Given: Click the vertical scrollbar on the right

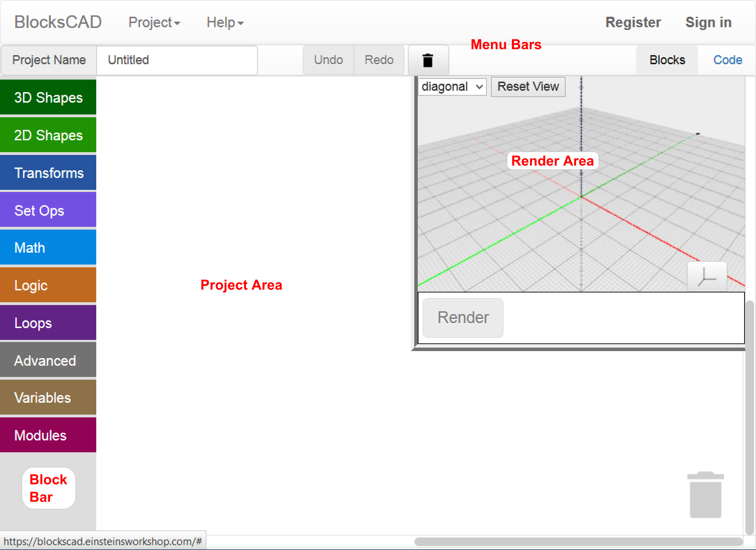Looking at the screenshot, I should click(x=750, y=417).
